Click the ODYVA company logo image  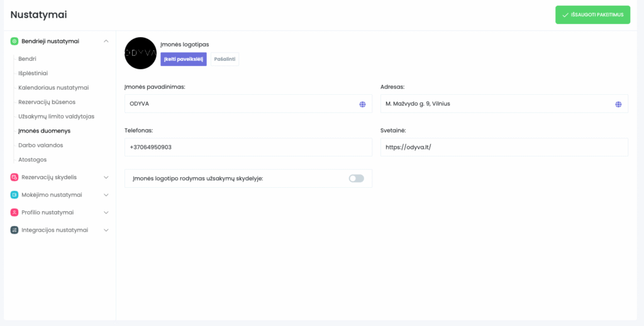[x=140, y=53]
